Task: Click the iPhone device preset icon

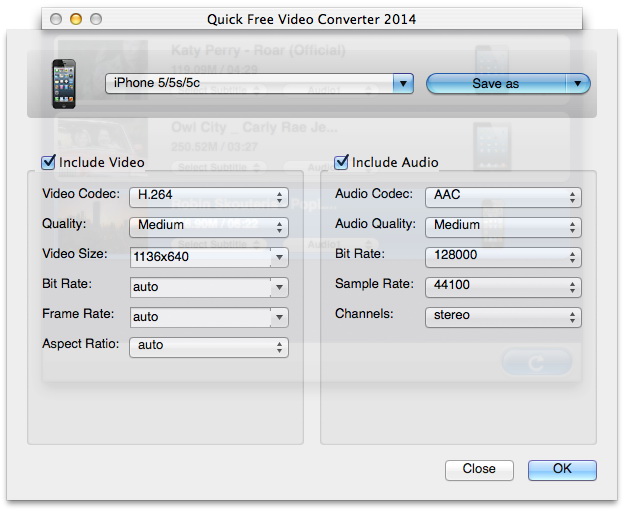Action: pyautogui.click(x=64, y=84)
